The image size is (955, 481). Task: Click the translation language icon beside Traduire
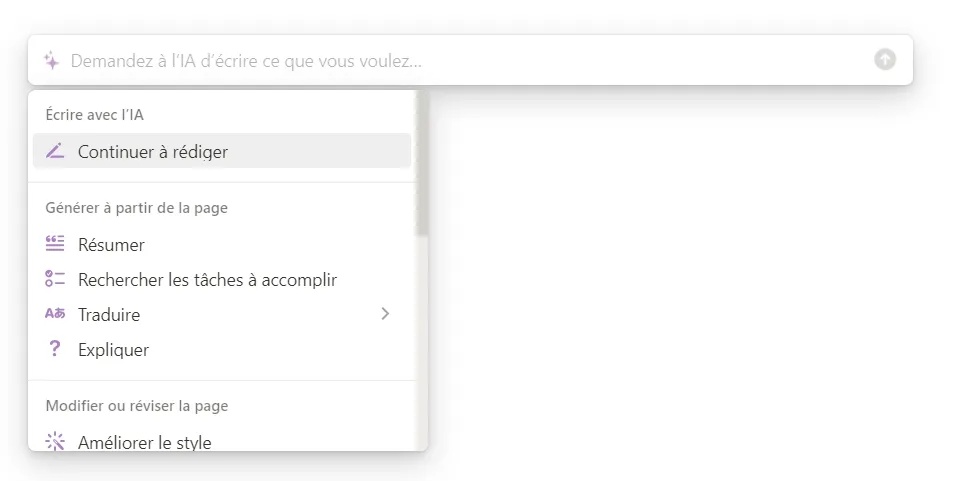(x=55, y=314)
